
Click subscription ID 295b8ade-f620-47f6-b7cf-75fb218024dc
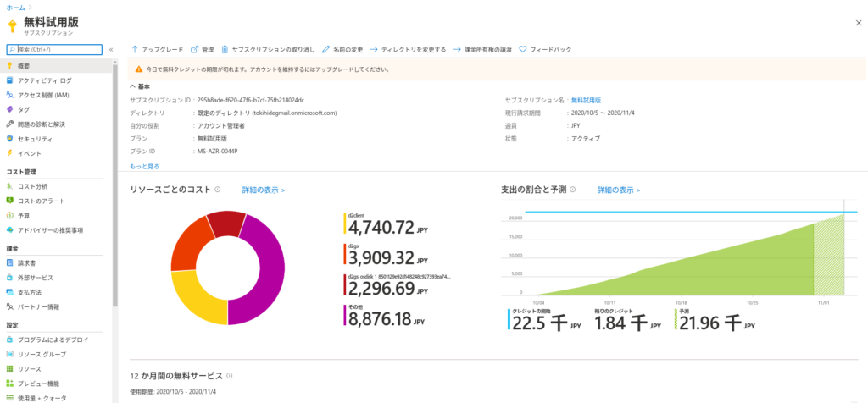click(250, 100)
